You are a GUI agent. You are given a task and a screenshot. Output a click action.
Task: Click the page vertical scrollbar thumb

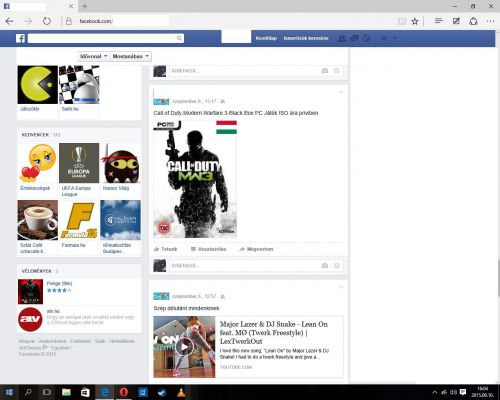498,278
